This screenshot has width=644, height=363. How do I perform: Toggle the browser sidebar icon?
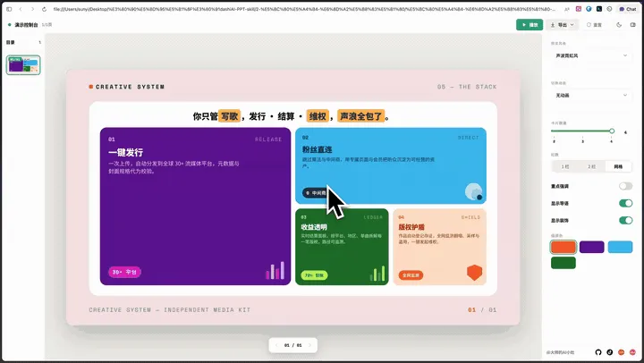click(9, 9)
